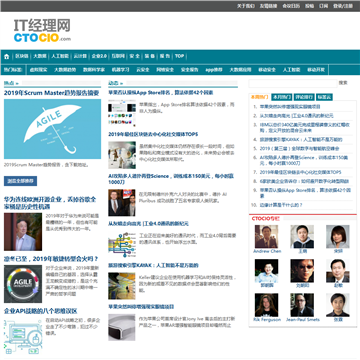The height and width of the screenshot is (360, 360).
Task: Open the App Store排名 article headline
Action: [161, 92]
